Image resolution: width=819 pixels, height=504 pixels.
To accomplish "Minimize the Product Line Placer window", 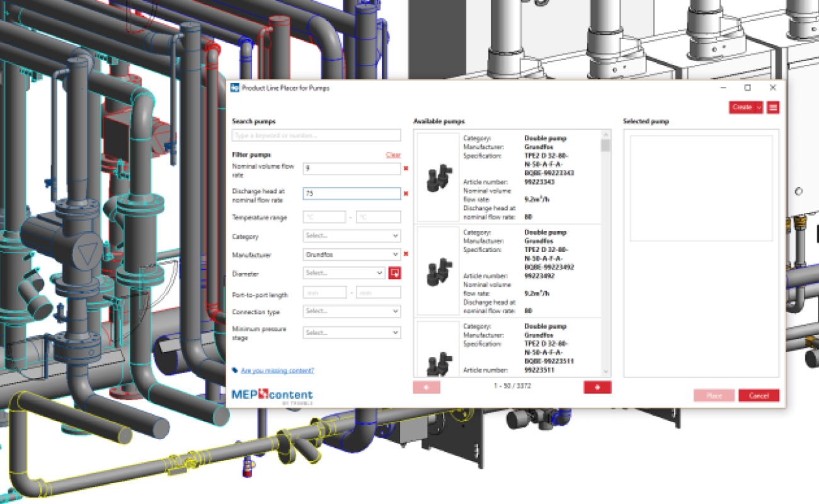I will (723, 88).
